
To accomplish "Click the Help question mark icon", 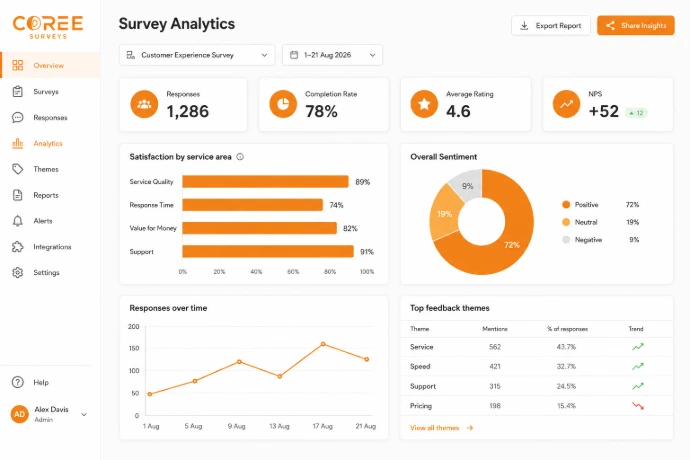I will point(18,382).
